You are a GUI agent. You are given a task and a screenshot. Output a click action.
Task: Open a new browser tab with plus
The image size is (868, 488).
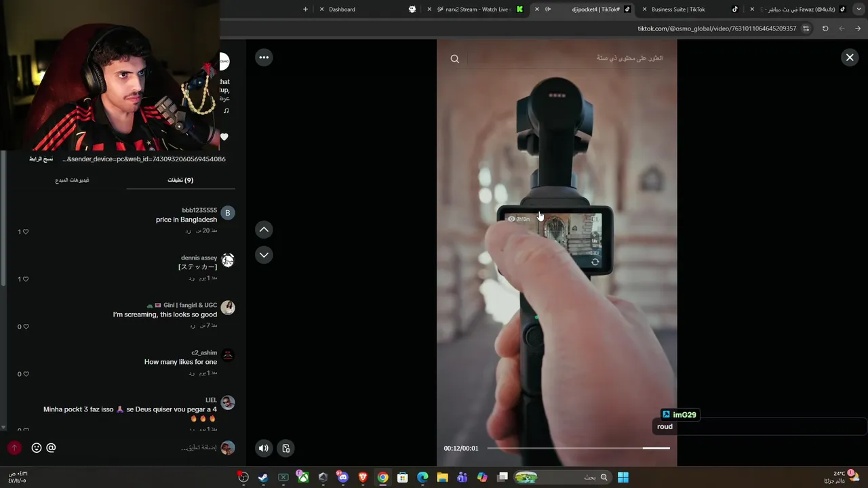point(305,9)
